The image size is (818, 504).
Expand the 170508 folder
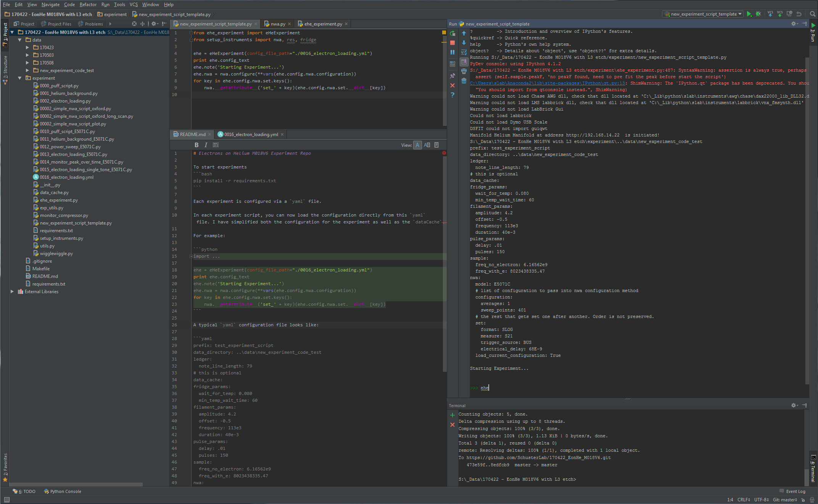[27, 63]
